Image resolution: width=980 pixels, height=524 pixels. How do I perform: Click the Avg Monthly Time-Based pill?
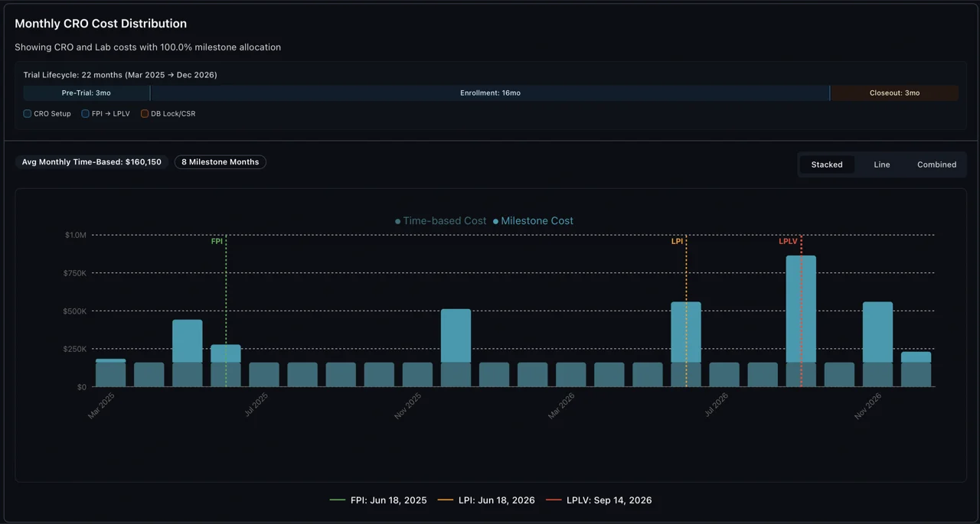(91, 161)
